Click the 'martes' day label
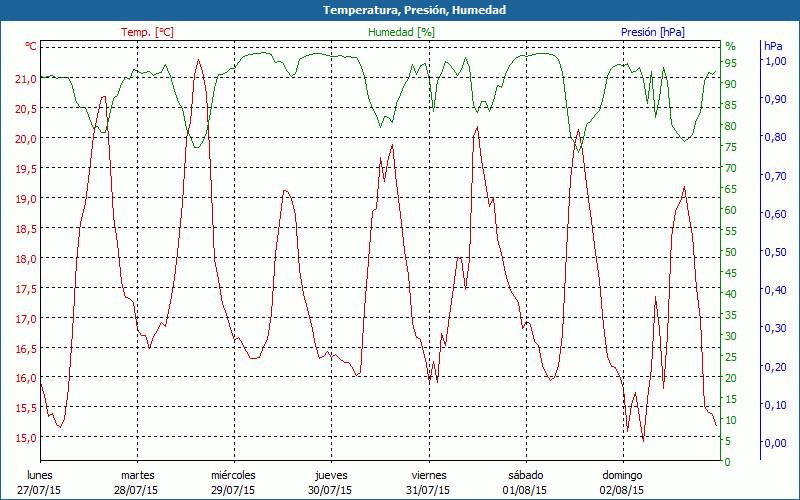 (138, 475)
